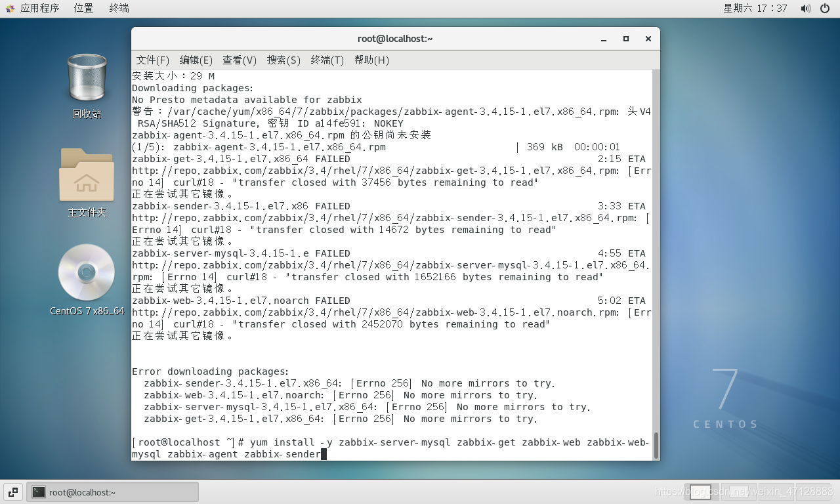Click 'No Presto metadata available for zabbix'
The image size is (840, 504).
tap(247, 100)
